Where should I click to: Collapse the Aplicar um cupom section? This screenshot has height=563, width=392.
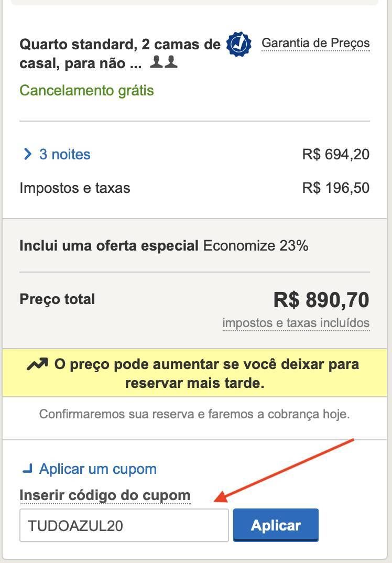(97, 469)
